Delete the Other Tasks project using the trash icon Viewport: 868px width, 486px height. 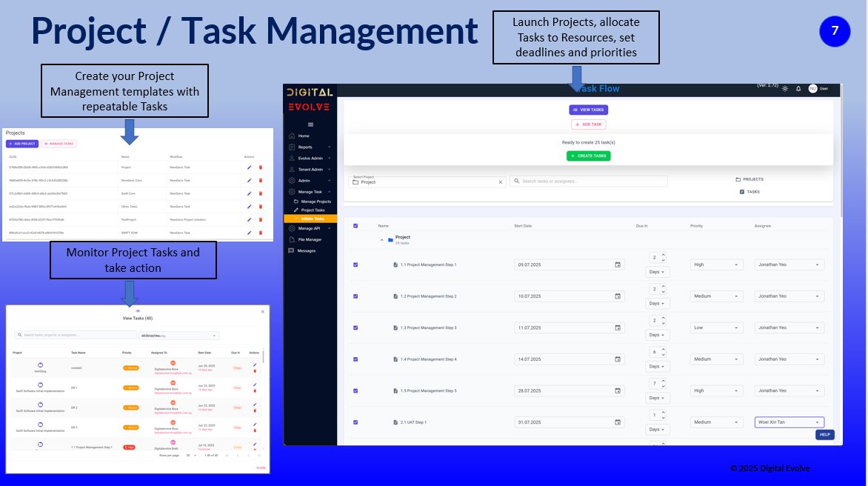click(261, 207)
